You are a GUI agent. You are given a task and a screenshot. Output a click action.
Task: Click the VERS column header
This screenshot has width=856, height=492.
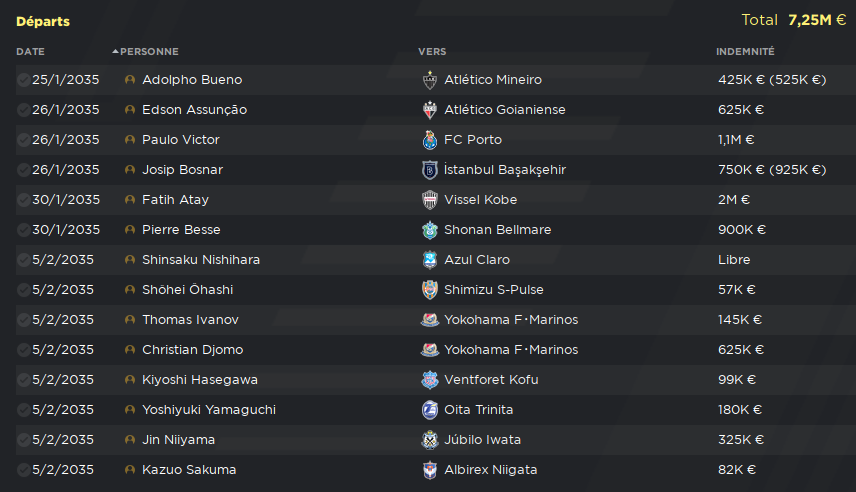pos(432,51)
